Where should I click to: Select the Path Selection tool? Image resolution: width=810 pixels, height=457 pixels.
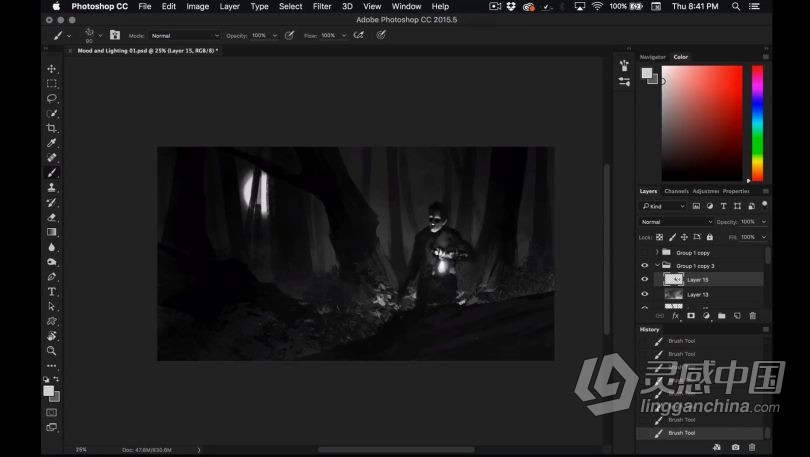point(52,306)
